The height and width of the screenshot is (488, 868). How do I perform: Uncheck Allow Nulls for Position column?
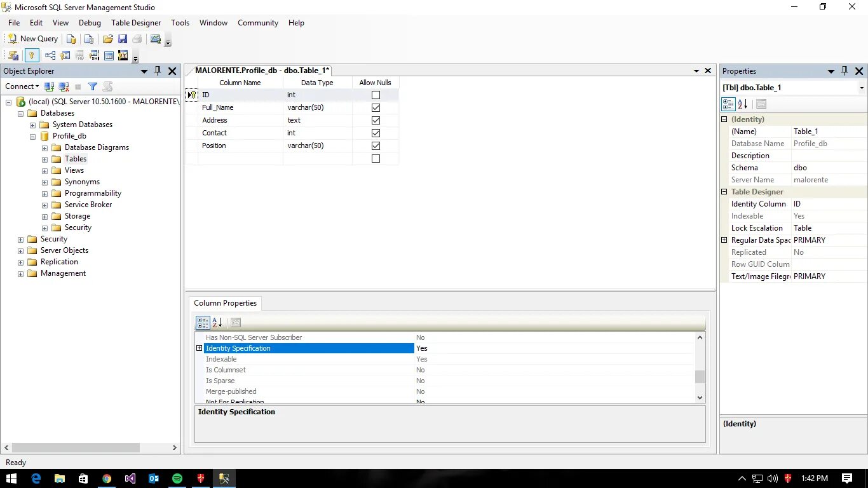pos(376,146)
